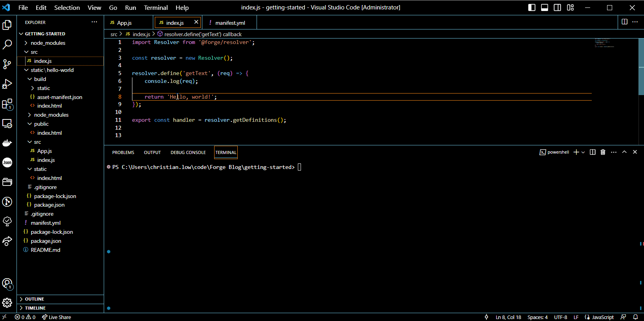Close the terminal panel
This screenshot has height=321, width=644.
tap(635, 152)
